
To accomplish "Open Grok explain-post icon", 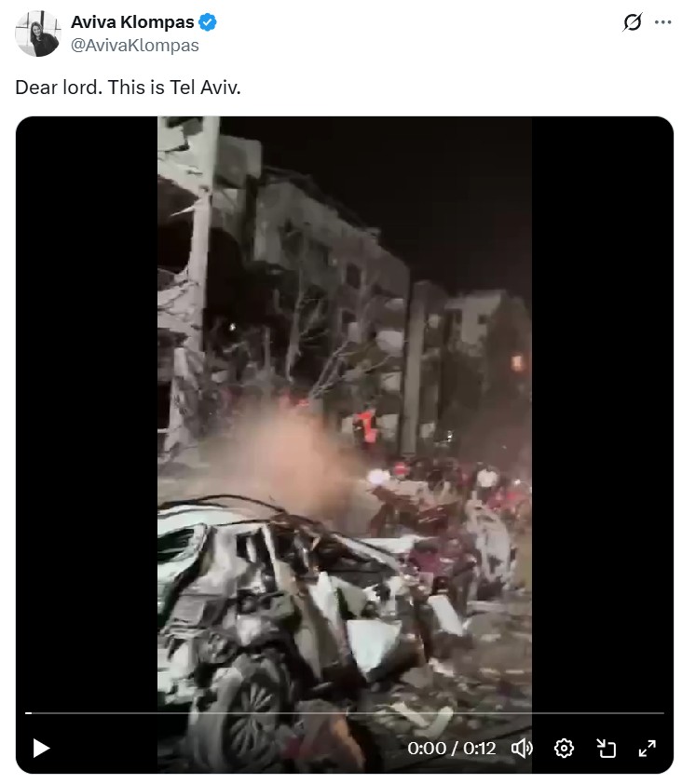I will pos(633,22).
